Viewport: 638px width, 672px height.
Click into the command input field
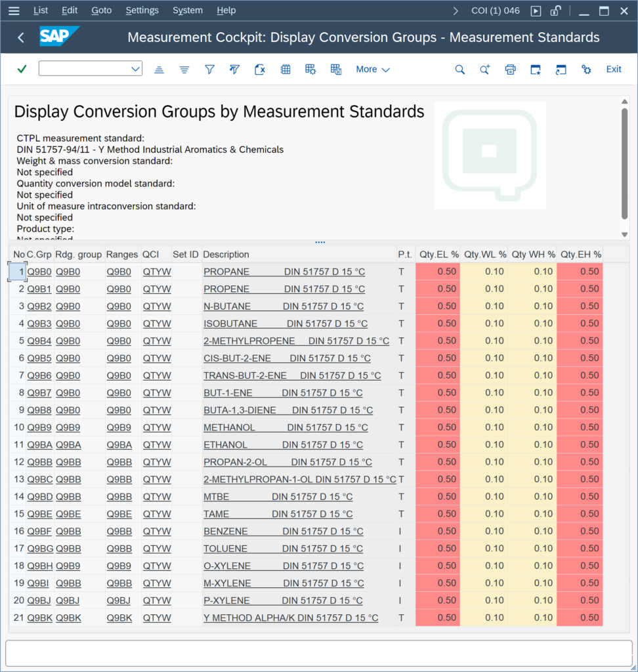(x=85, y=68)
